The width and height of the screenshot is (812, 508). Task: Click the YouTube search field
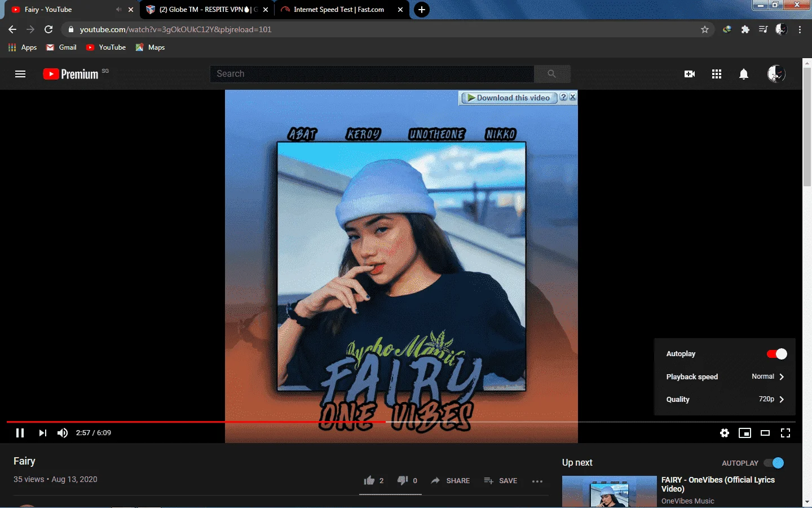click(372, 74)
